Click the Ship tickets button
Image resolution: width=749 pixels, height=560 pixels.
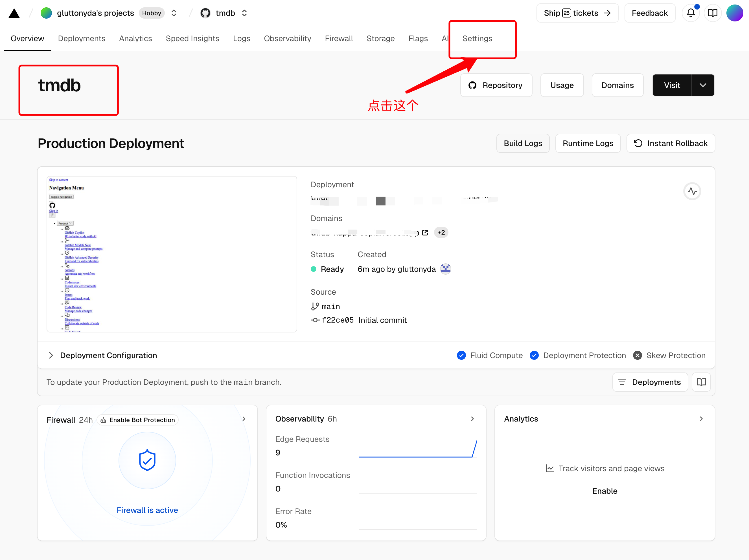(x=577, y=13)
